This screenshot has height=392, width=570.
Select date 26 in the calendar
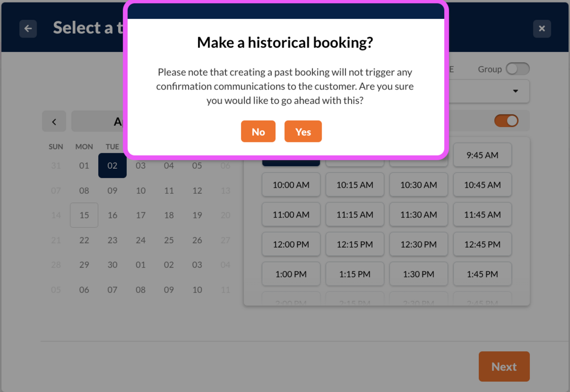click(197, 240)
